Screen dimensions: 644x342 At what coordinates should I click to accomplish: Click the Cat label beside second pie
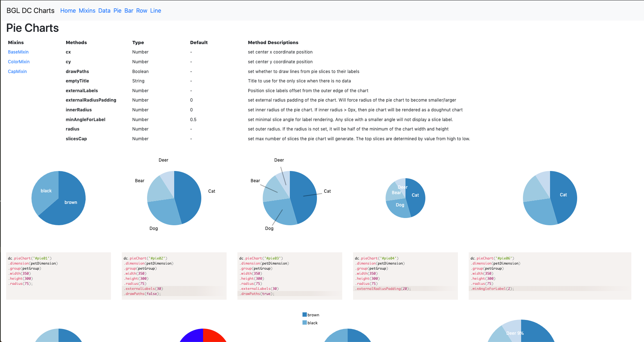click(212, 191)
